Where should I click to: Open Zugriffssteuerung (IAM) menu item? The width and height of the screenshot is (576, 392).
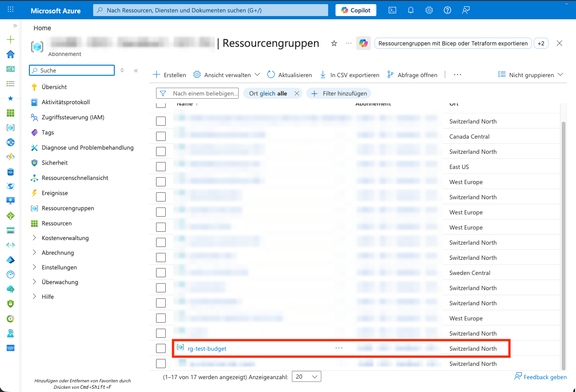73,117
